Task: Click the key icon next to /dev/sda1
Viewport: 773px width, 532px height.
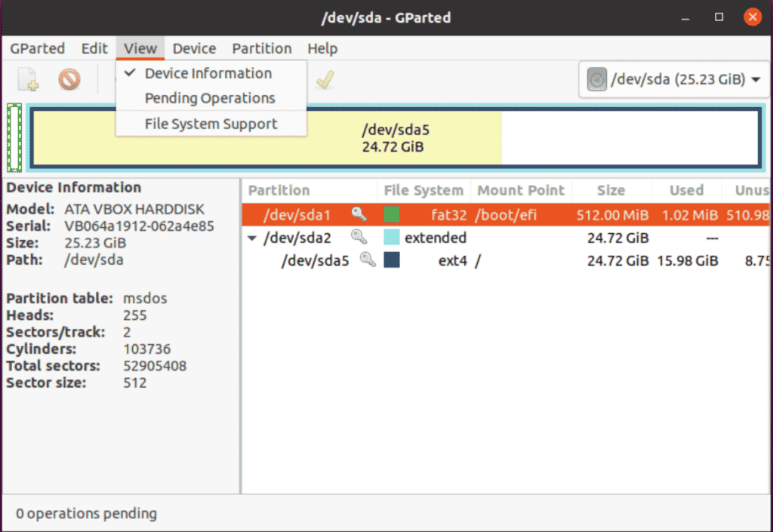Action: click(359, 214)
